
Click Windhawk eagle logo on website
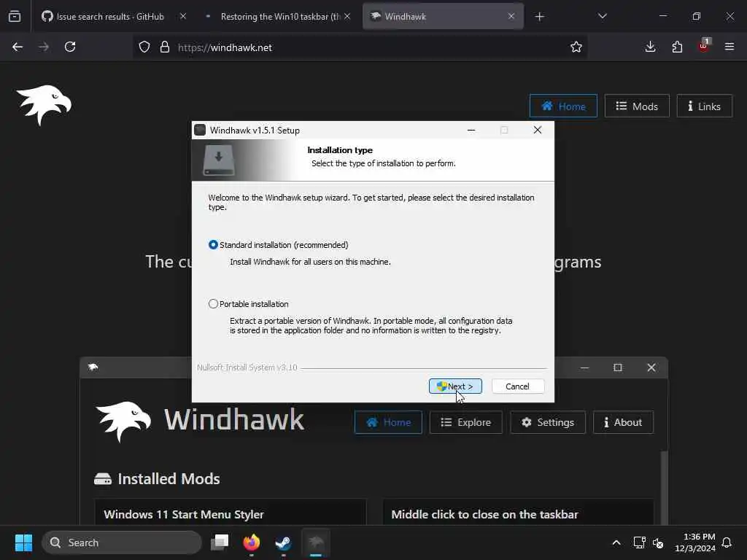coord(44,105)
